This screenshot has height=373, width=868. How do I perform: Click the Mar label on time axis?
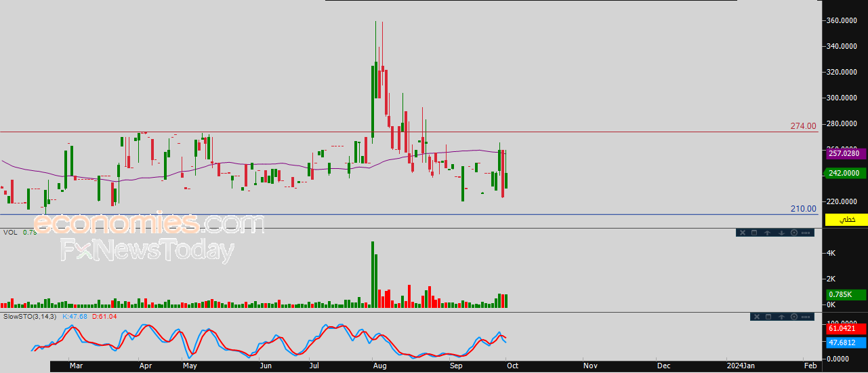click(76, 366)
